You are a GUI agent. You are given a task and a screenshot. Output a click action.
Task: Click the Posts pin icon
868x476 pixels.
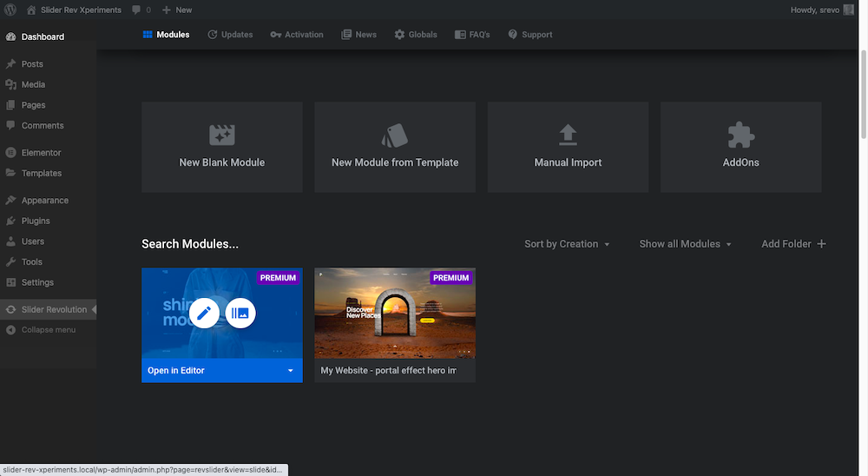pyautogui.click(x=10, y=63)
